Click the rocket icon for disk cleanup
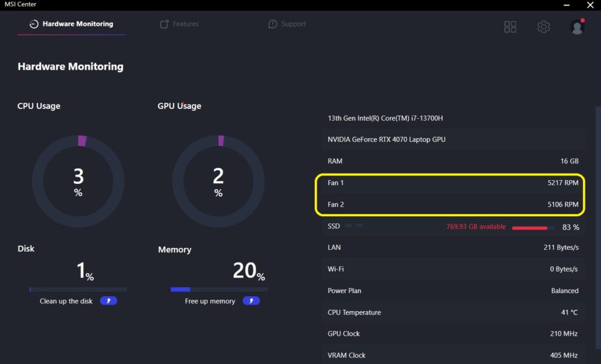Viewport: 601px width, 364px height. click(x=109, y=301)
